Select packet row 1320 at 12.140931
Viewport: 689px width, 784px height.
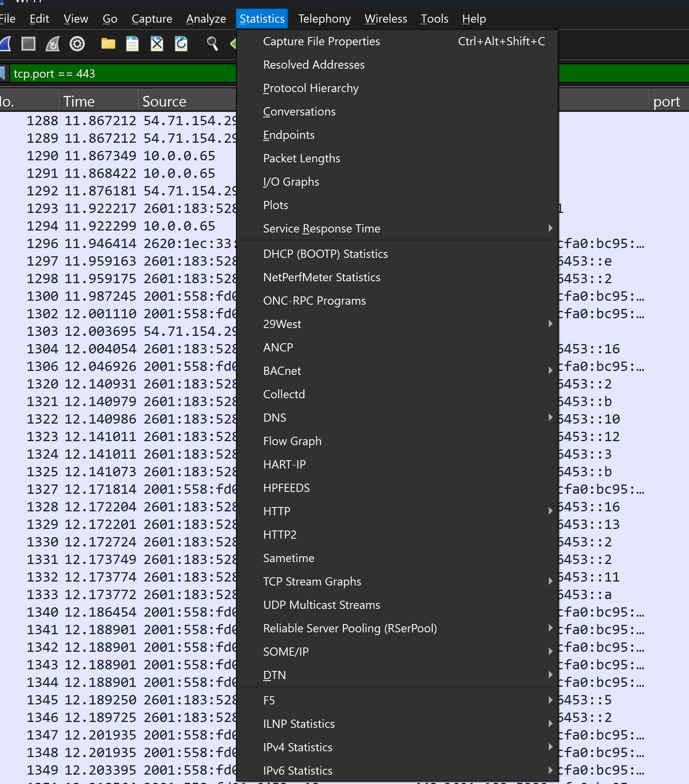(x=118, y=384)
